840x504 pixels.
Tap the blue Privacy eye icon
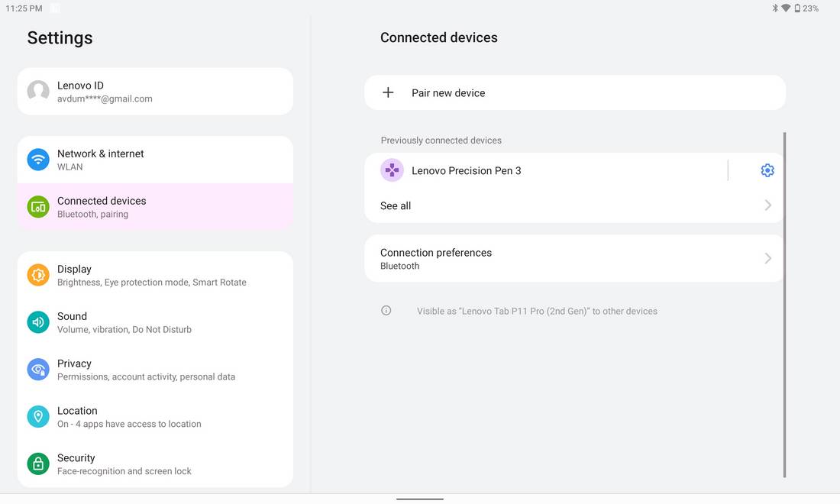[x=38, y=370]
